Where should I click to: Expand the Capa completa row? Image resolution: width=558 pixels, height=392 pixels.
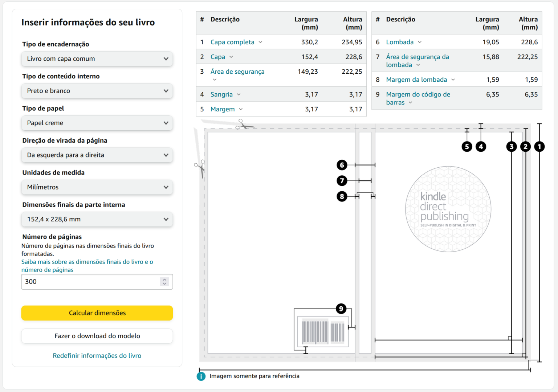pos(236,42)
